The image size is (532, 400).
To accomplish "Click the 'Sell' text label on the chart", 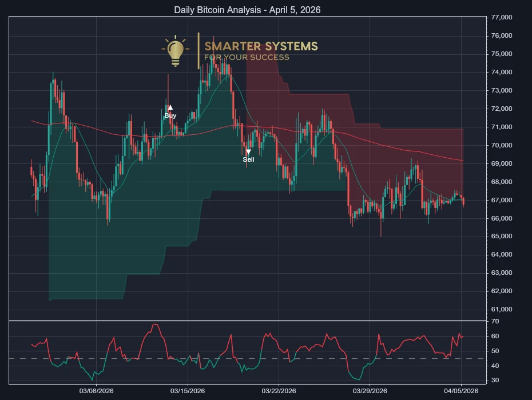I will click(x=248, y=160).
